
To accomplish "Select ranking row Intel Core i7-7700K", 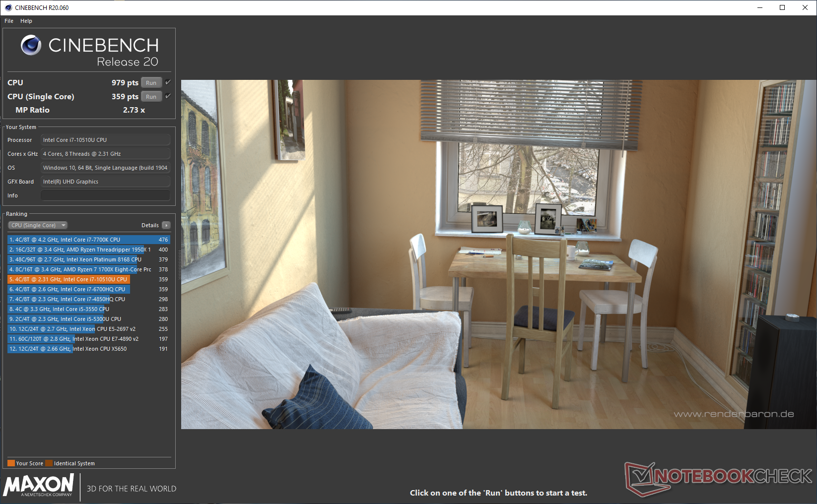I will [89, 240].
